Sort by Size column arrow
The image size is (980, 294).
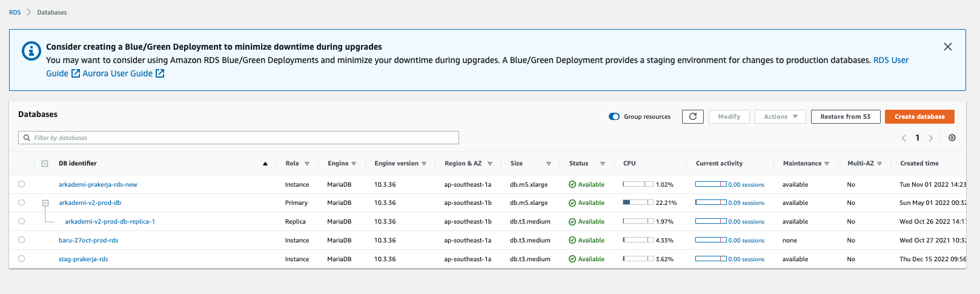(x=548, y=164)
